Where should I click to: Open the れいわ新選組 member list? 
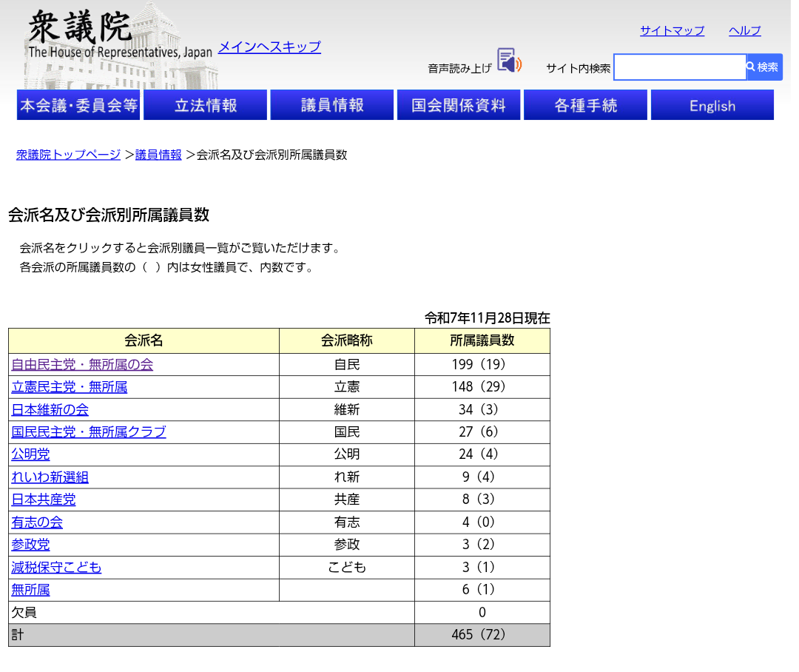pyautogui.click(x=50, y=477)
